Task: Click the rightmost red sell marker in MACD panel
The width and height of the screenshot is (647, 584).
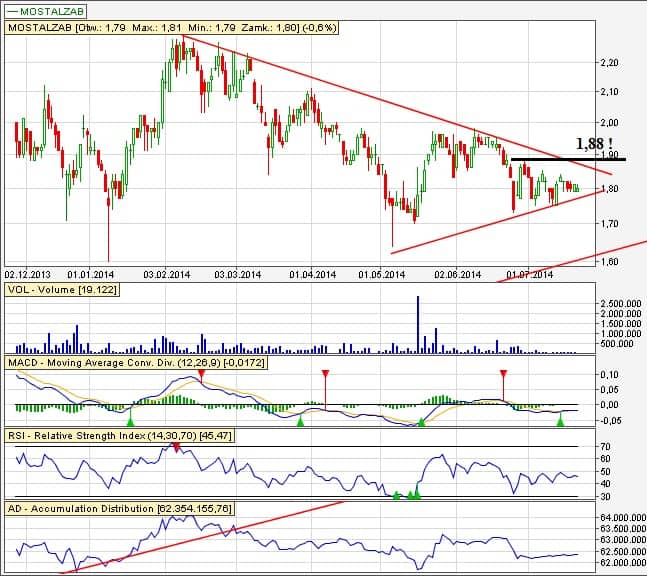Action: (503, 375)
